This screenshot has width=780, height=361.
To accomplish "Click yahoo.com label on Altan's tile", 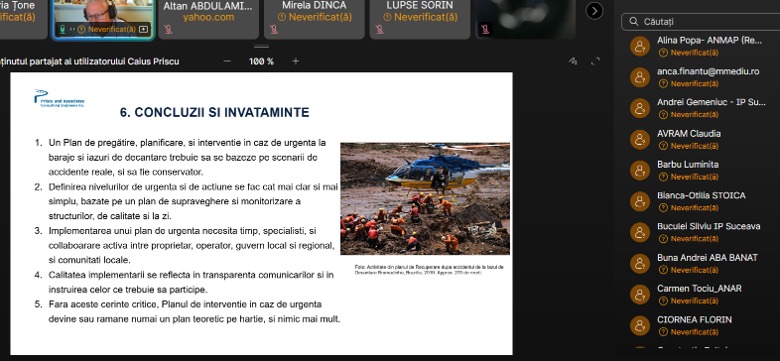I will pyautogui.click(x=208, y=17).
